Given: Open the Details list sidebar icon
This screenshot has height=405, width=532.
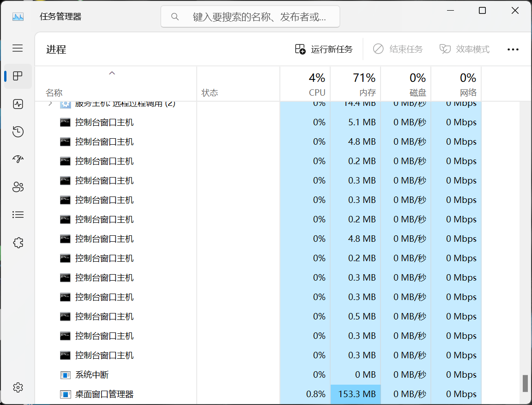Looking at the screenshot, I should click(x=18, y=215).
